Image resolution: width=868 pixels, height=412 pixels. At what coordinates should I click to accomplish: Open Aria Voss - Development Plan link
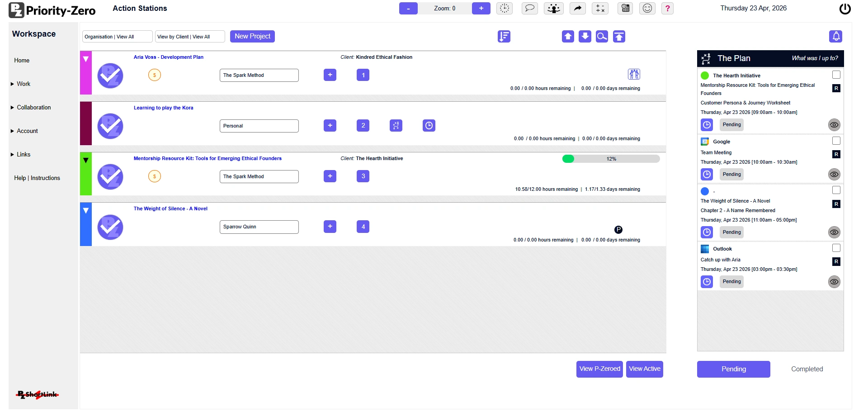tap(169, 57)
